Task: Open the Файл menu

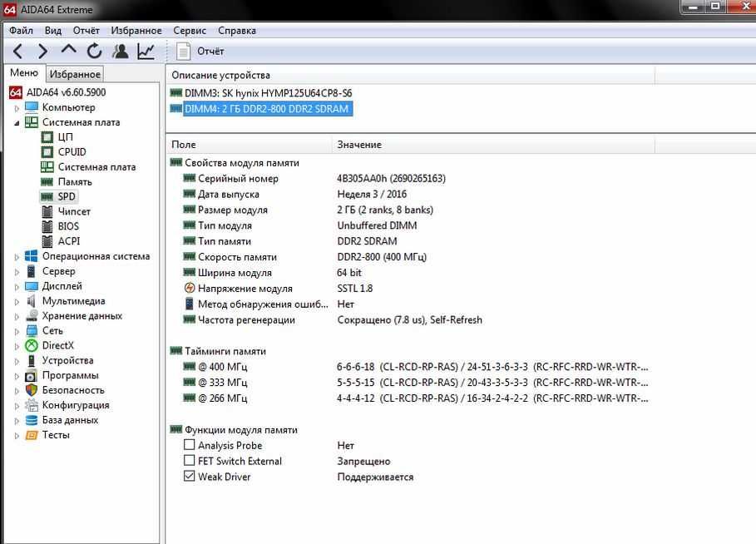Action: [x=22, y=31]
